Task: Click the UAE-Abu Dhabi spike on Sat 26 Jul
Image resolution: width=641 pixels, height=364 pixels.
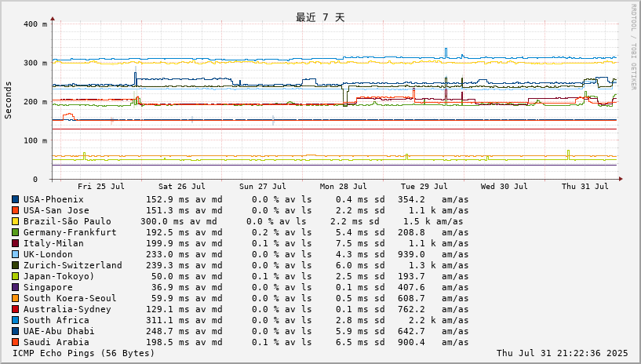Action: coord(135,78)
